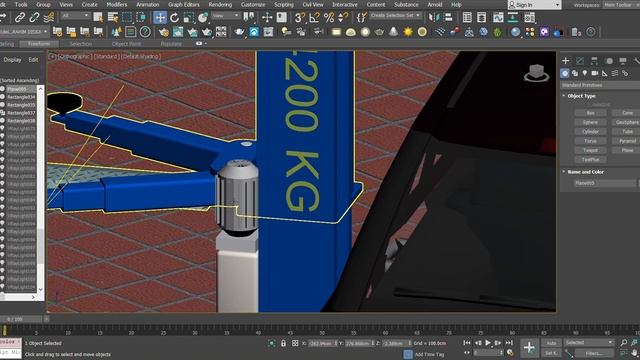Open the selection filter All dropdown

click(75, 16)
